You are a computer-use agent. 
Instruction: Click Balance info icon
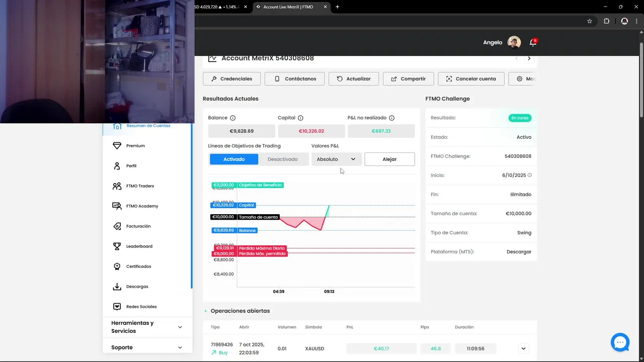232,118
